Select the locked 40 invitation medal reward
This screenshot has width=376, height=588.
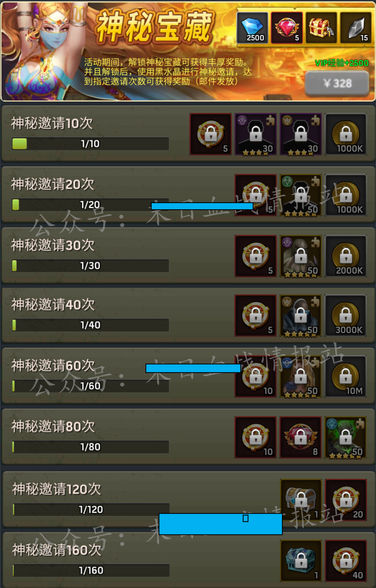[x=346, y=561]
